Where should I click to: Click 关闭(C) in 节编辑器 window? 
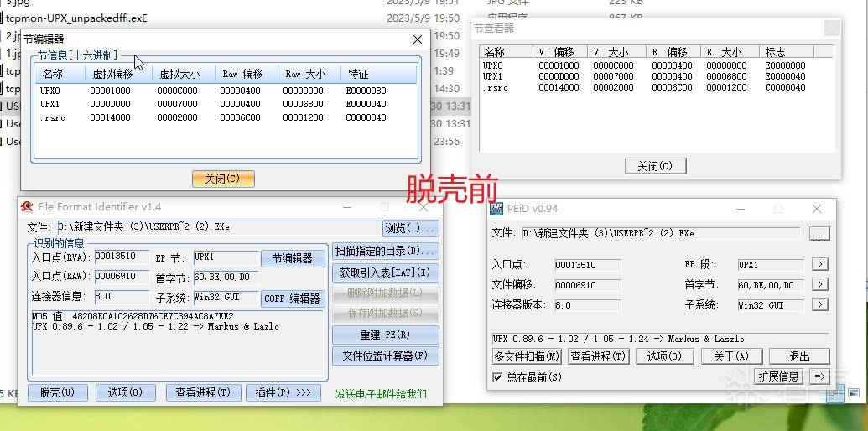tap(223, 179)
